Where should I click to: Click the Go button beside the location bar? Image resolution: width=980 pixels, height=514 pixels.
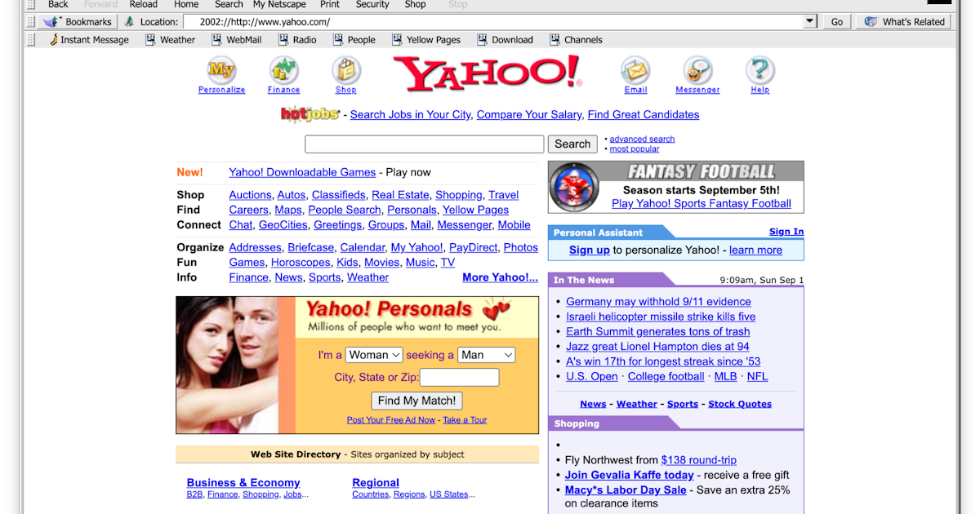837,22
